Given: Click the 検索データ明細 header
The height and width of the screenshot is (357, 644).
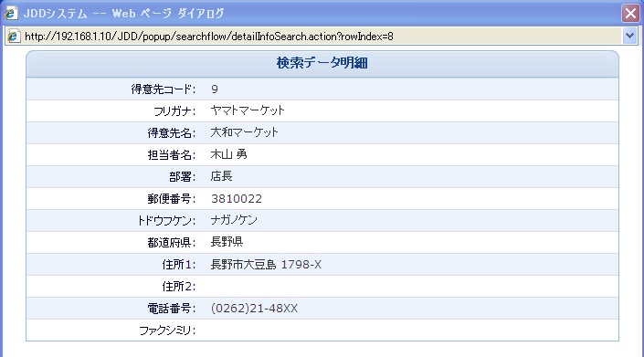Looking at the screenshot, I should [322, 63].
